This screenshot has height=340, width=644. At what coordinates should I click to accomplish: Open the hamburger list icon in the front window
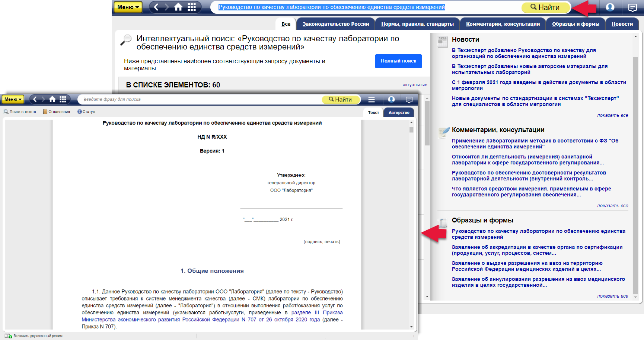click(372, 99)
